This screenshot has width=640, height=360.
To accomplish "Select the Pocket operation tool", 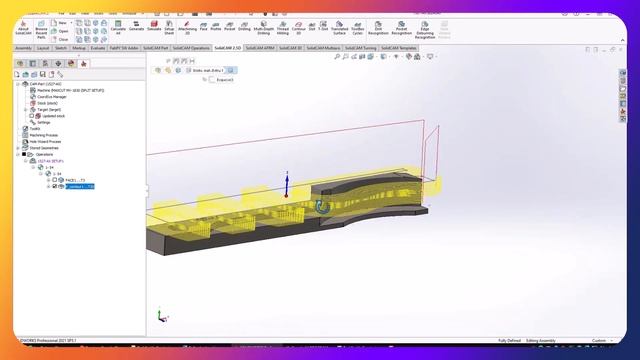I will click(230, 27).
